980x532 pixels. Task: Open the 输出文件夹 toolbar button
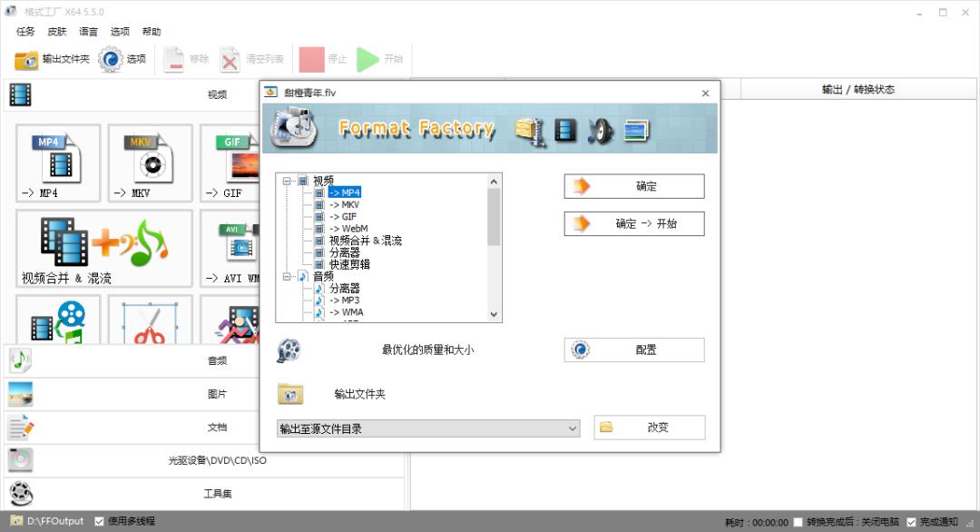(x=52, y=59)
